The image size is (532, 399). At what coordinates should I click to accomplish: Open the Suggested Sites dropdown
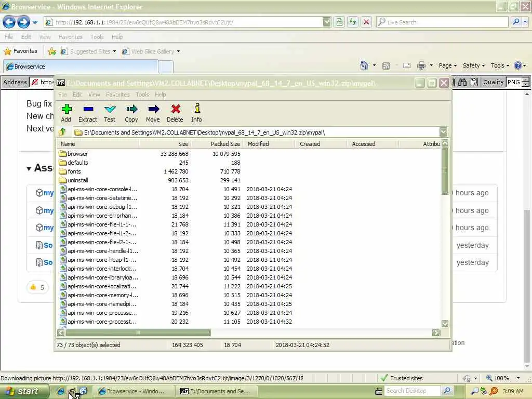(115, 51)
